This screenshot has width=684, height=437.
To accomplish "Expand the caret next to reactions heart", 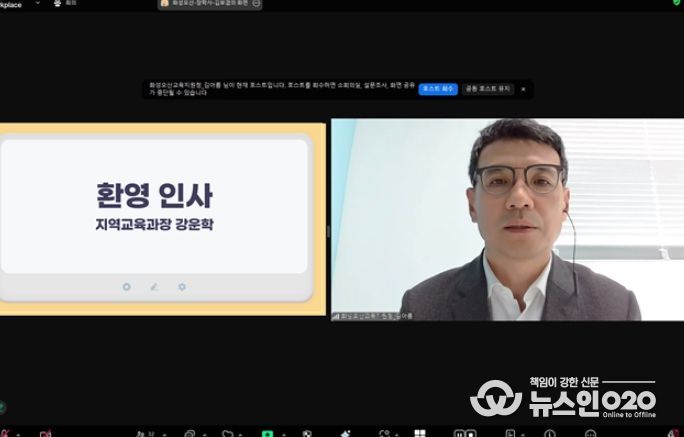I will [x=240, y=435].
